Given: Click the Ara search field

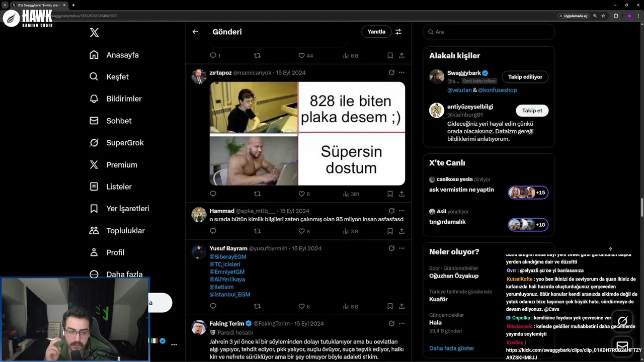Looking at the screenshot, I should (x=489, y=32).
